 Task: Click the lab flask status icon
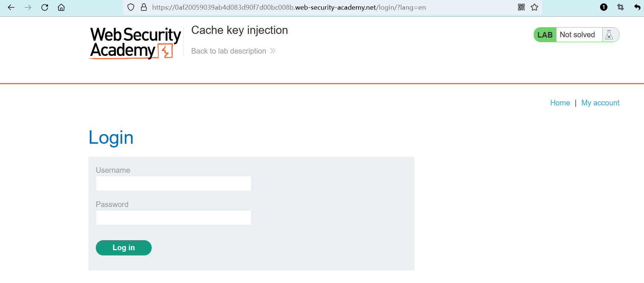coord(609,35)
